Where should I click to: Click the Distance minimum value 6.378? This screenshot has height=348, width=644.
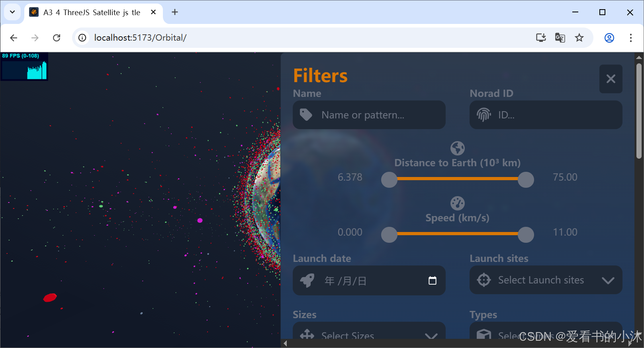tap(350, 177)
